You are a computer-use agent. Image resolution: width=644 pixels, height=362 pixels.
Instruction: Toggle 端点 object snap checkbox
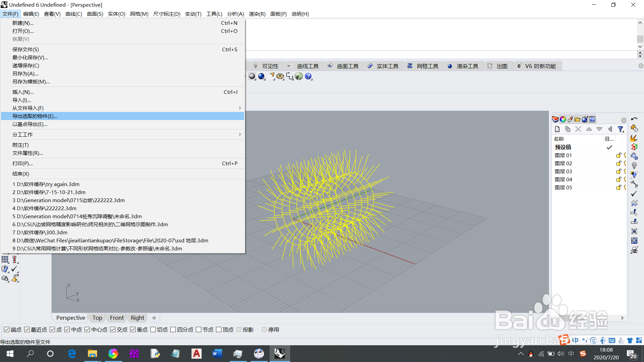pos(7,330)
